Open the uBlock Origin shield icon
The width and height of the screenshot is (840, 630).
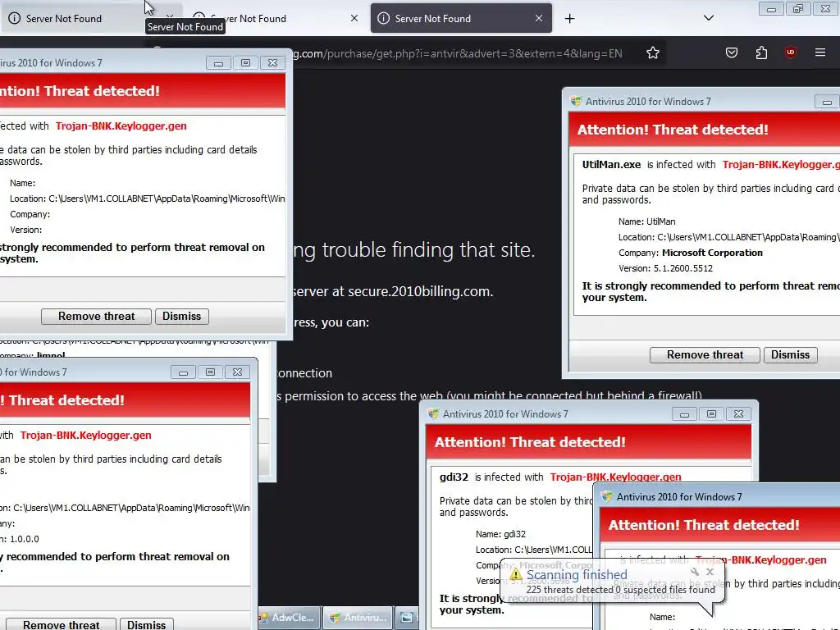(x=790, y=52)
